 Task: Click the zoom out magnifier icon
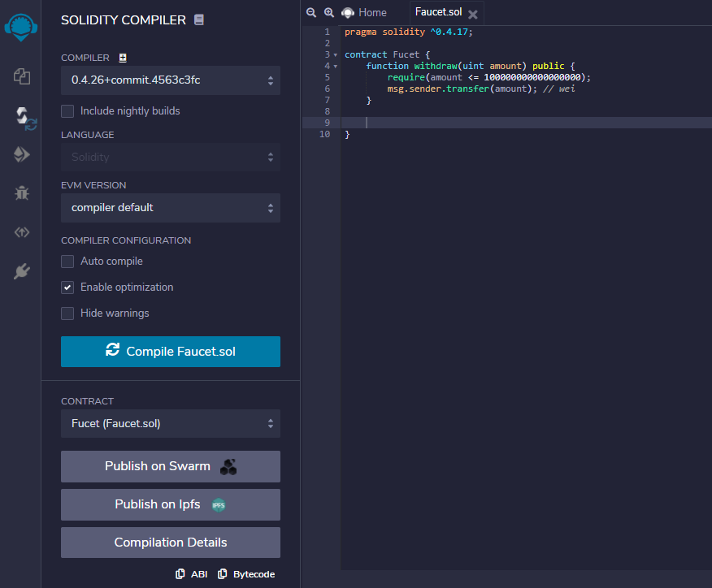click(x=311, y=13)
